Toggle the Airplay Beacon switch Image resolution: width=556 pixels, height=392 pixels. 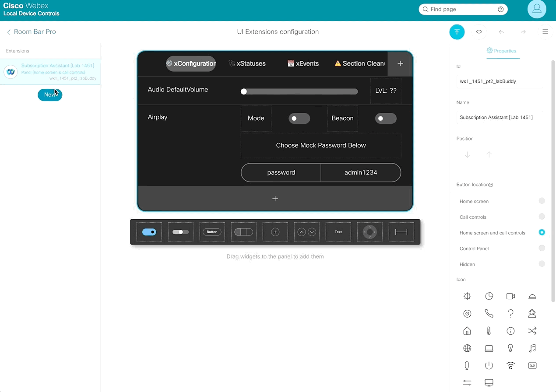(x=385, y=119)
